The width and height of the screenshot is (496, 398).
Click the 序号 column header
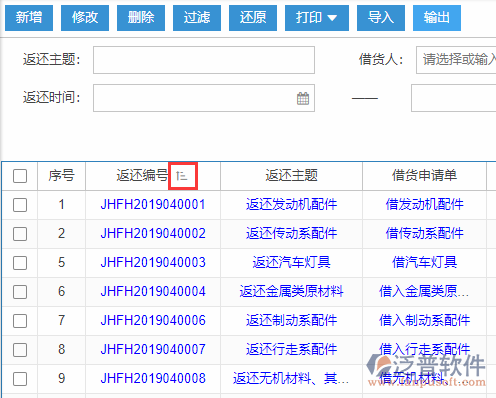click(61, 176)
